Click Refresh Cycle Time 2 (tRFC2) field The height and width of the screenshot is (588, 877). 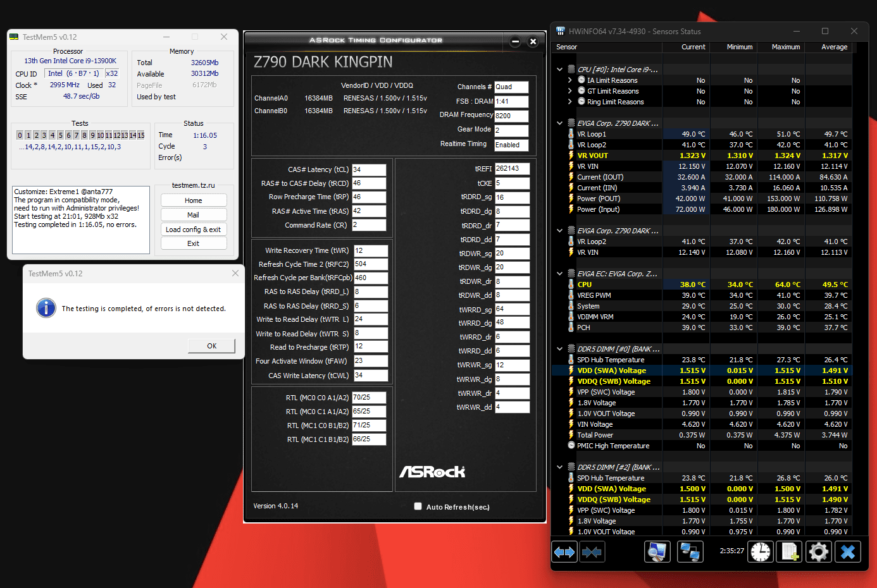[x=370, y=264]
